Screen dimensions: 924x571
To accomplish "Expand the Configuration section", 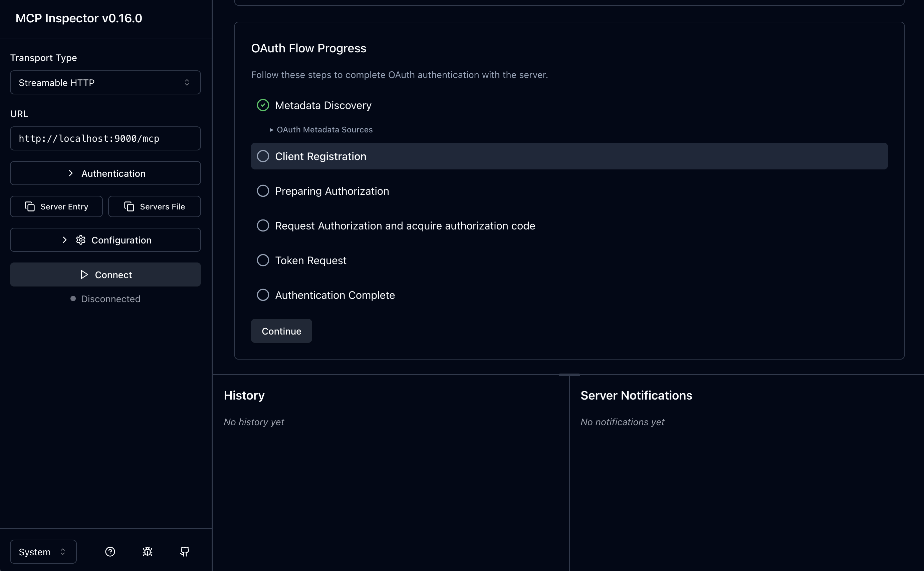I will pos(105,240).
